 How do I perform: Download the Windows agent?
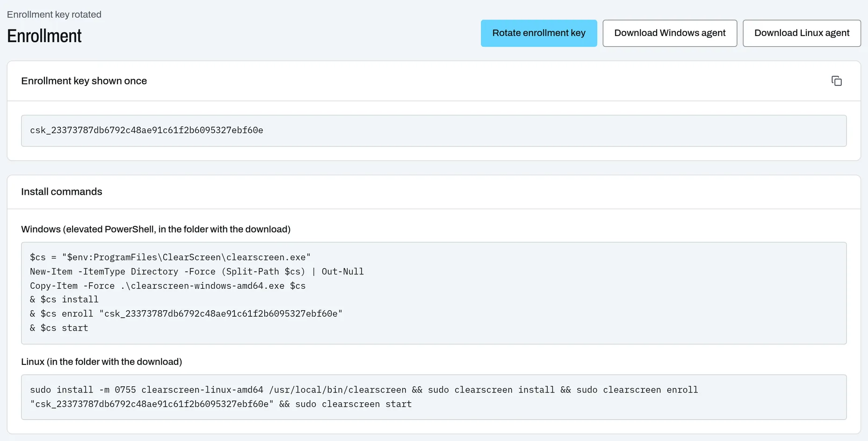670,33
